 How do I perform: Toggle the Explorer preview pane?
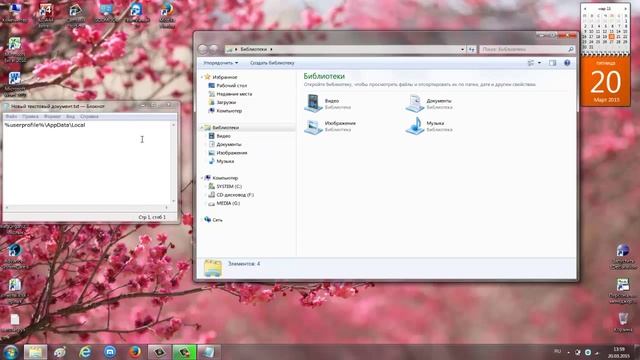(x=552, y=63)
